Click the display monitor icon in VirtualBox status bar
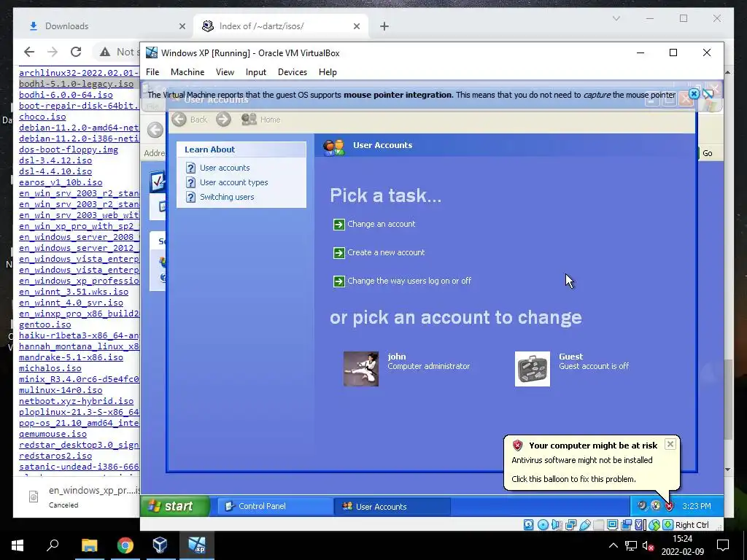 pyautogui.click(x=613, y=525)
